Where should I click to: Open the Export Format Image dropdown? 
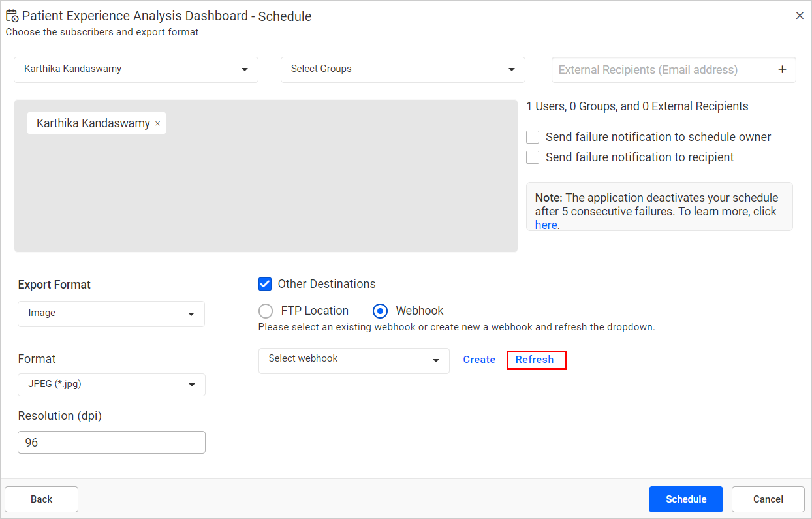pos(111,313)
